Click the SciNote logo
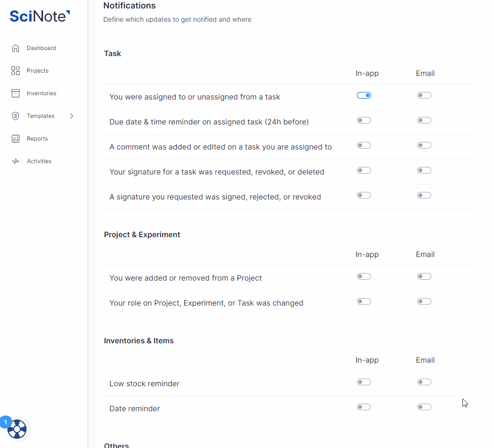This screenshot has height=448, width=494. pyautogui.click(x=40, y=17)
